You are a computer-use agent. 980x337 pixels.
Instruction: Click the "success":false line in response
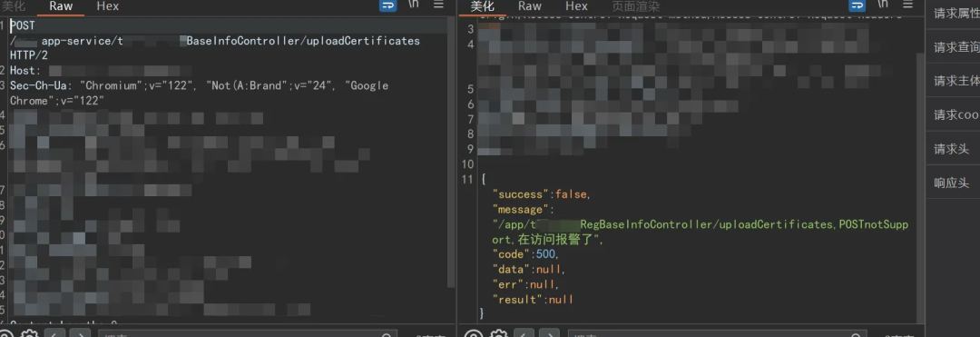(541, 194)
